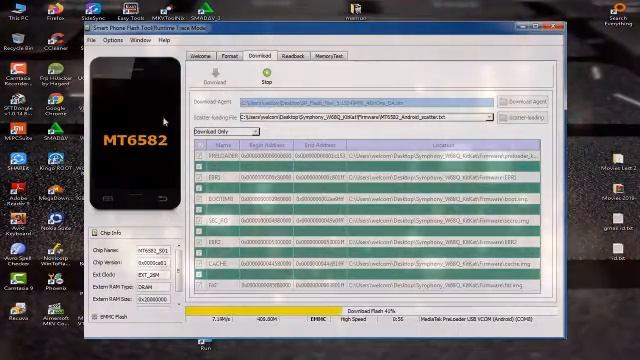
Task: Toggle the select-all checkbox in table header
Action: pyautogui.click(x=200, y=145)
